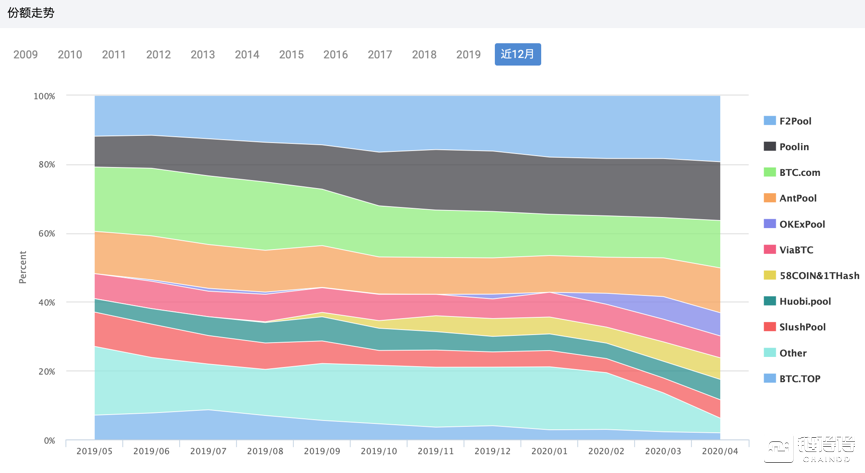Viewport: 865px width, 473px height.
Task: Switch to the 2013 year tab
Action: click(203, 55)
